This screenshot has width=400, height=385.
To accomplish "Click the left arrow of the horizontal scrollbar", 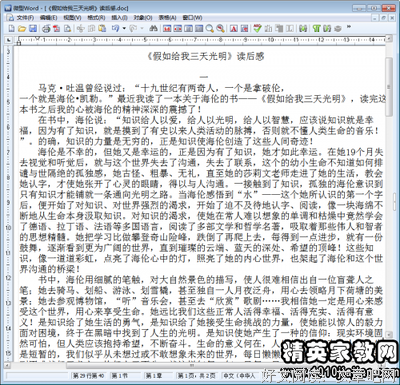I will click(8, 366).
